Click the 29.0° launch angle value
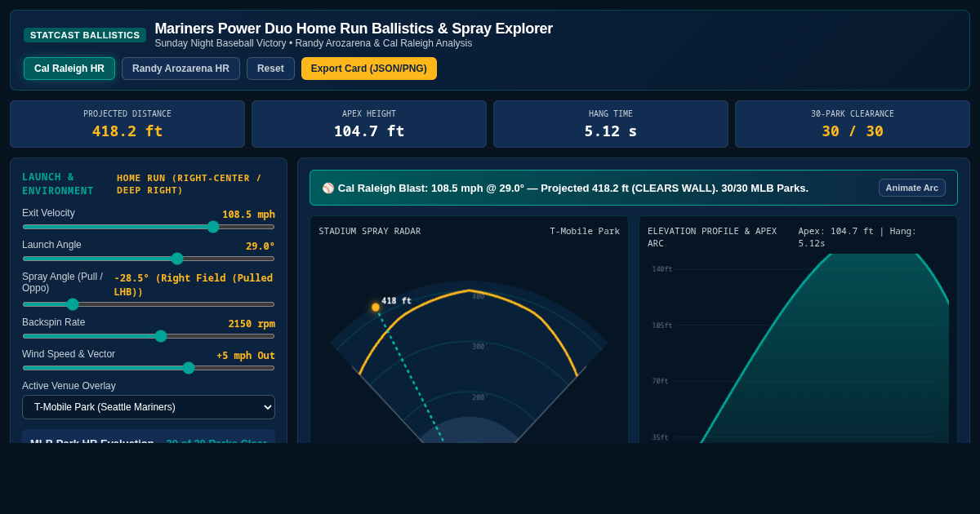The width and height of the screenshot is (980, 514). pyautogui.click(x=261, y=246)
